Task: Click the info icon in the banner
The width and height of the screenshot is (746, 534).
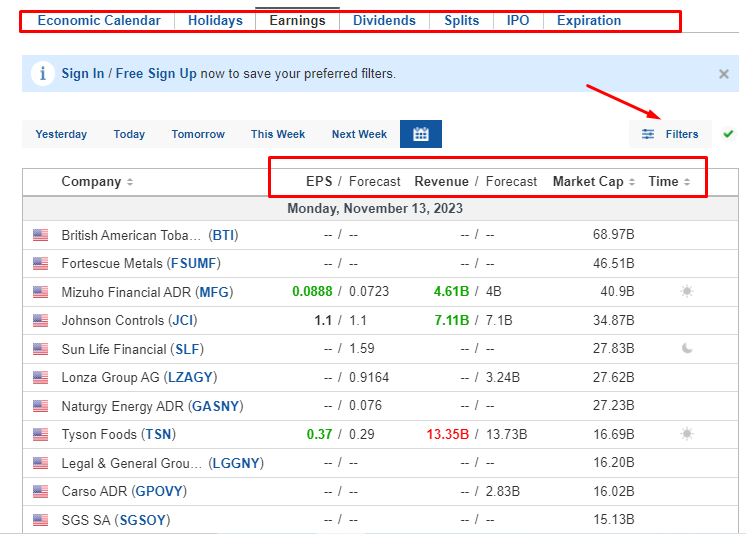Action: 42,73
